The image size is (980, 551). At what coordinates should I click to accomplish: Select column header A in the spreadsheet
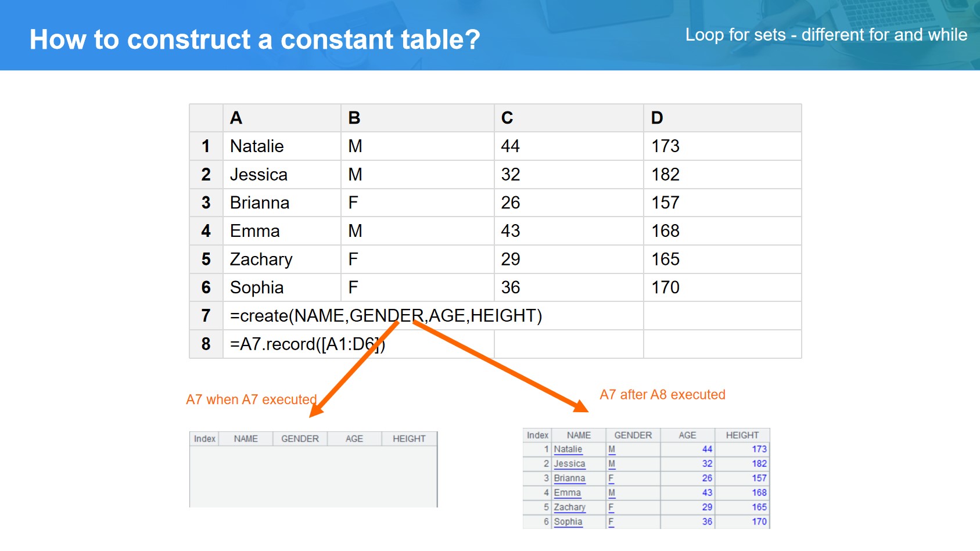(282, 118)
